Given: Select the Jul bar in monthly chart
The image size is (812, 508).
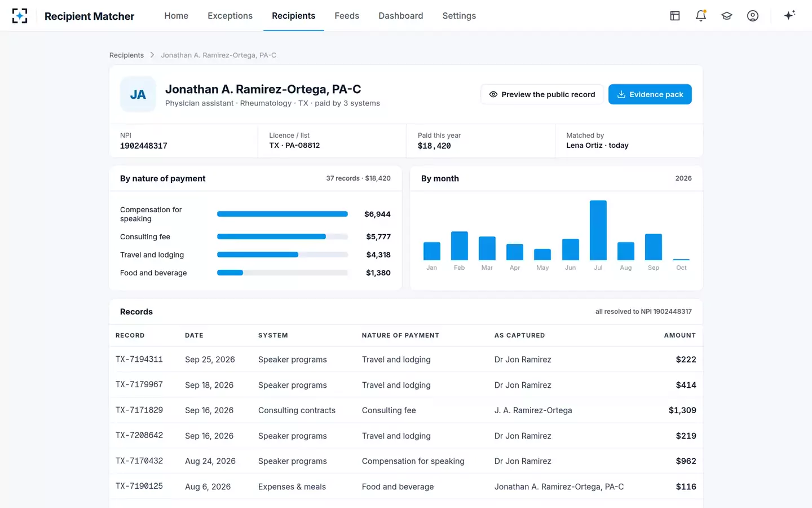Looking at the screenshot, I should pyautogui.click(x=598, y=230).
